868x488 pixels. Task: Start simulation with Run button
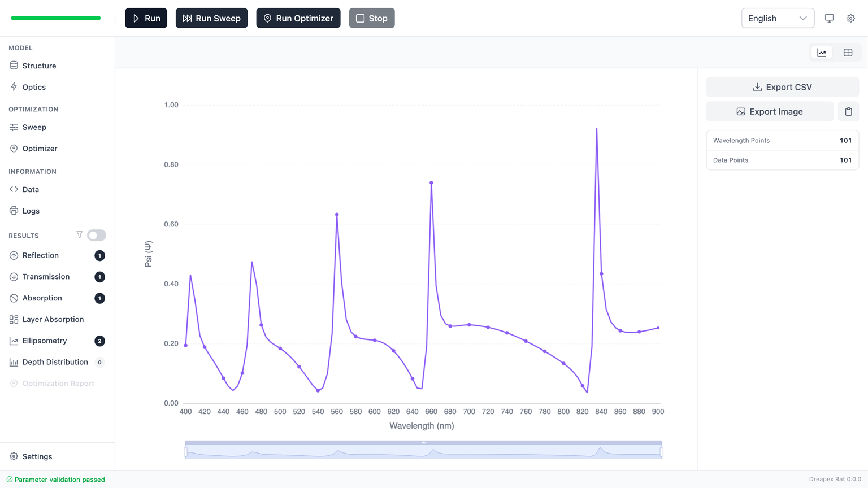pyautogui.click(x=146, y=18)
